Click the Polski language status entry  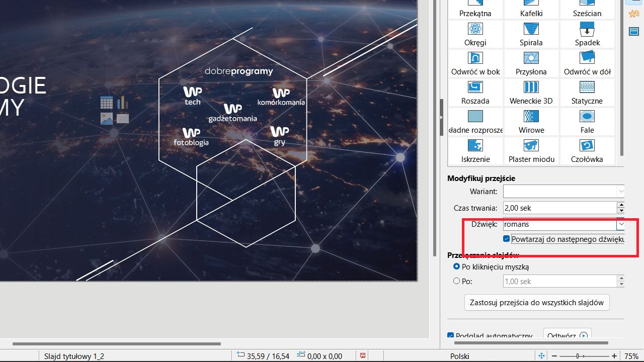click(x=460, y=356)
